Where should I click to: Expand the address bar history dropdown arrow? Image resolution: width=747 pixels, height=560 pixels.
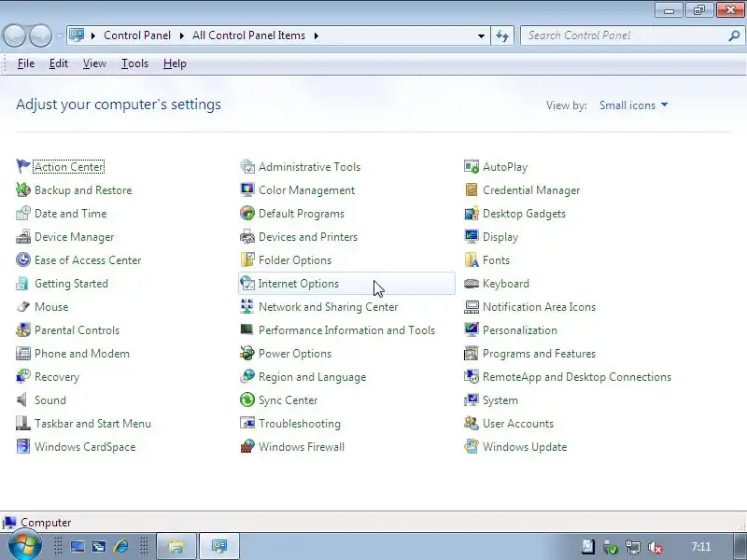(x=481, y=35)
